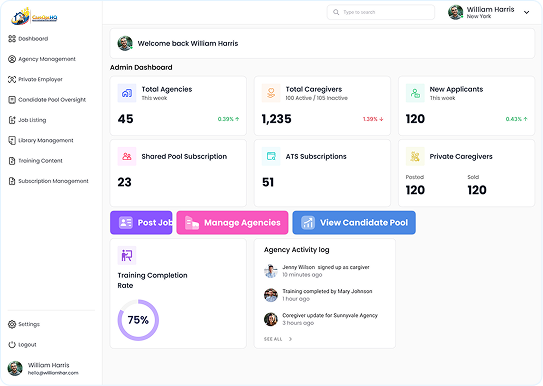Click the 75% training completion ring
Image resolution: width=543 pixels, height=386 pixels.
138,320
